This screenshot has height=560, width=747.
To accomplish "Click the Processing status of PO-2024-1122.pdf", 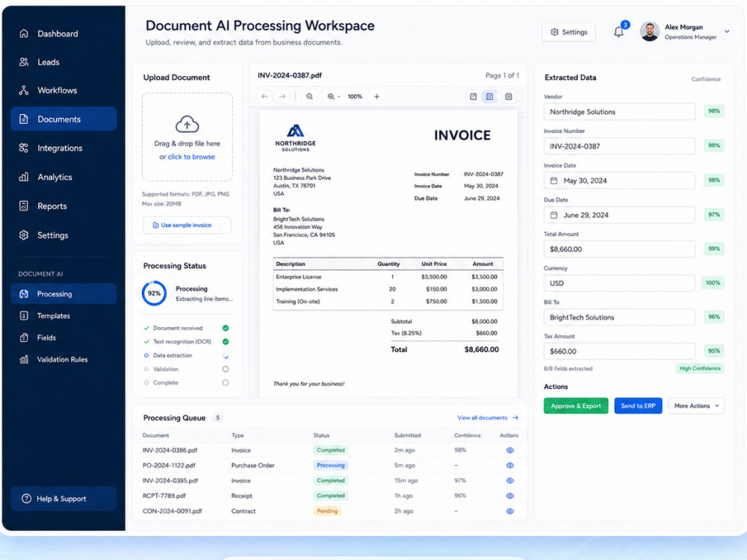I will [x=331, y=465].
